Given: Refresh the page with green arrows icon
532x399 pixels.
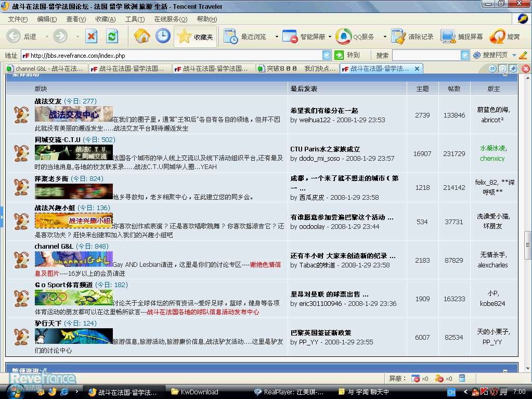Looking at the screenshot, I should pyautogui.click(x=112, y=36).
